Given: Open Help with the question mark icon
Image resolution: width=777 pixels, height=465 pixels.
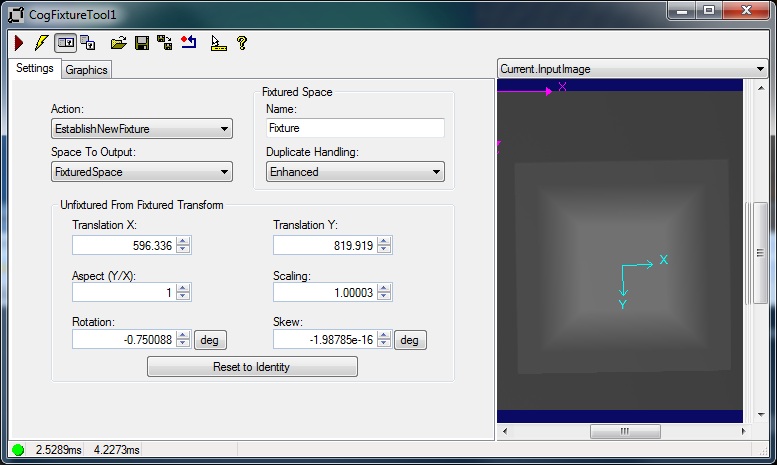Looking at the screenshot, I should click(x=242, y=43).
